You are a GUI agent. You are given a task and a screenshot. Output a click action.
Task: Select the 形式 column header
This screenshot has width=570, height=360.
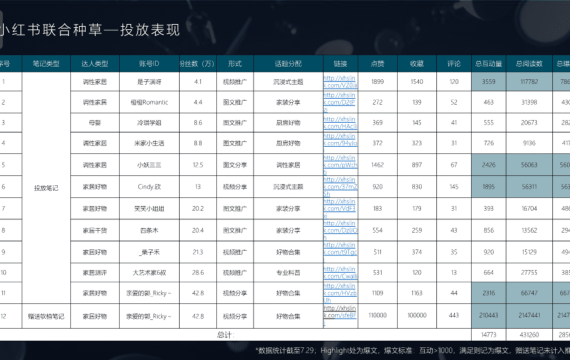pyautogui.click(x=235, y=64)
